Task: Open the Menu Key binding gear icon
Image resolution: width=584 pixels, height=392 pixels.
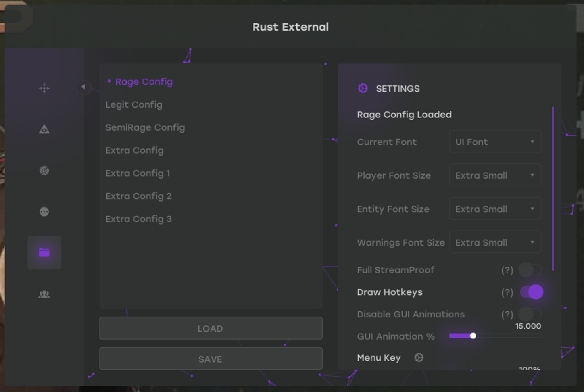Action: click(419, 357)
